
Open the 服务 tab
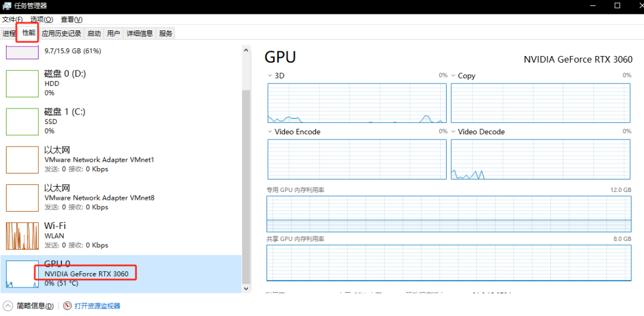pos(166,34)
